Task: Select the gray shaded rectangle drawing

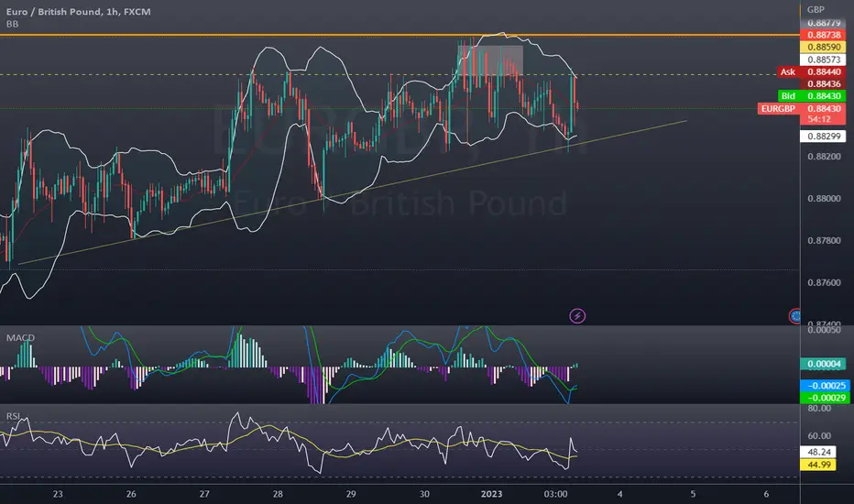Action: [x=490, y=60]
